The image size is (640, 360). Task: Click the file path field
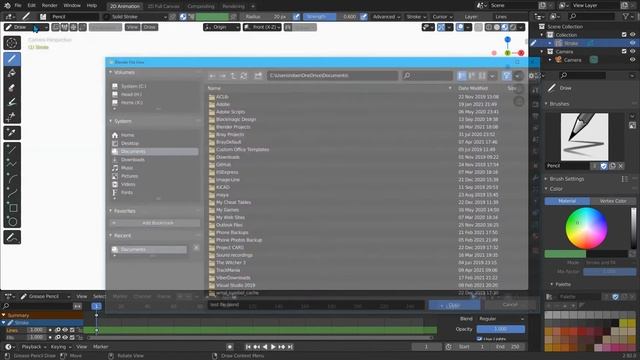click(332, 76)
